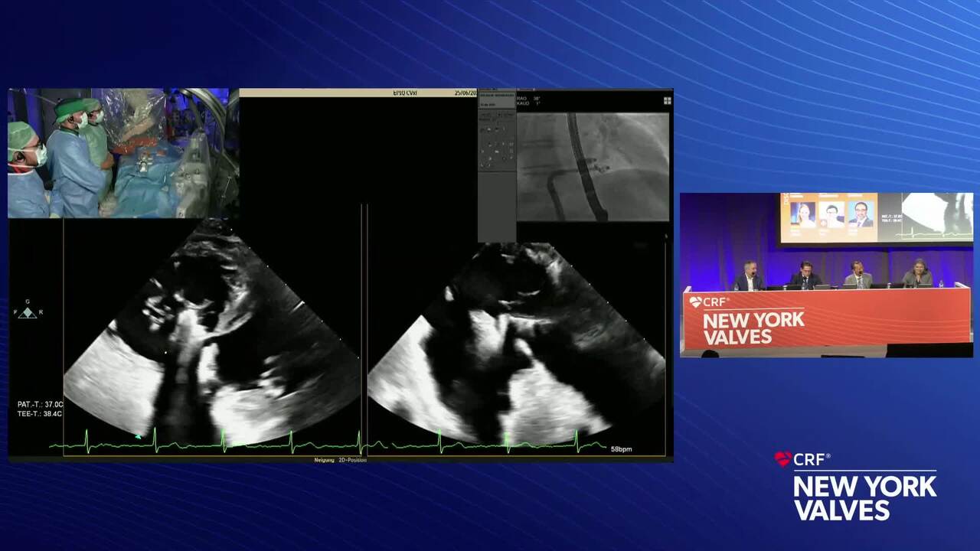Viewport: 980px width, 551px height.
Task: Click the date text in the EPIQ header
Action: pyautogui.click(x=465, y=93)
